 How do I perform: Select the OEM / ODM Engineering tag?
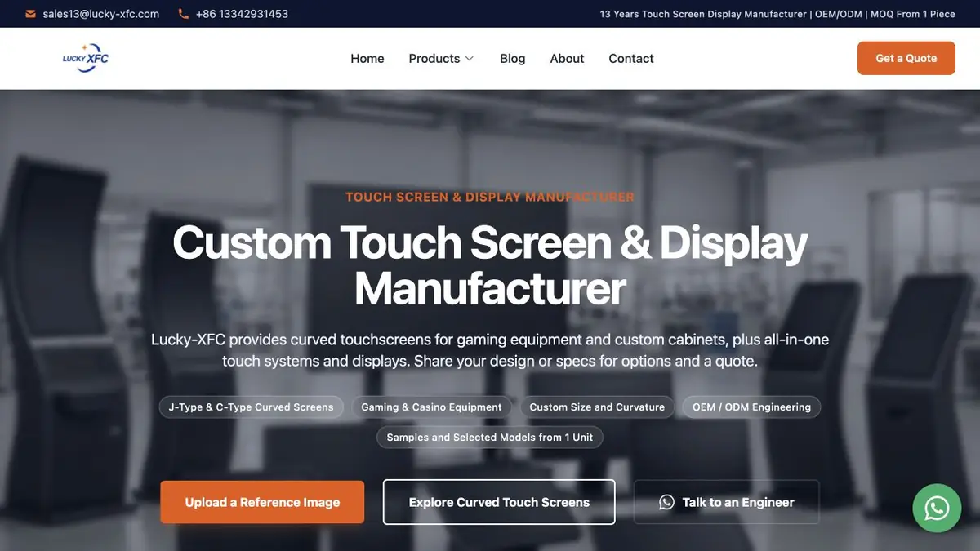click(751, 407)
